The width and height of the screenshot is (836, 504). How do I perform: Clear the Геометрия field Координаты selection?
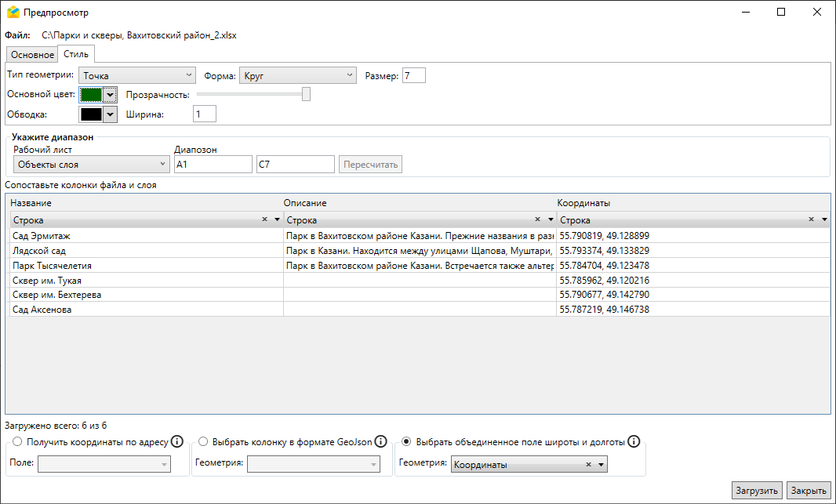[x=588, y=465]
